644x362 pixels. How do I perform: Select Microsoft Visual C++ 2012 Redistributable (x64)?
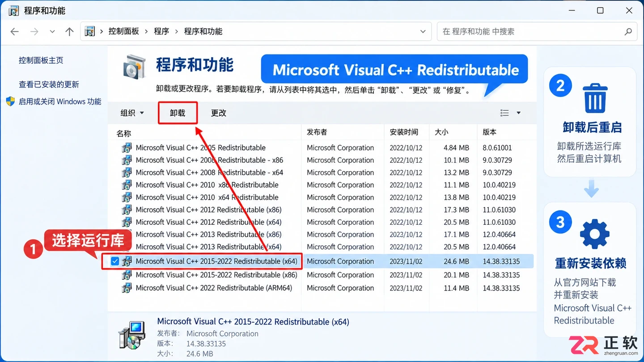click(x=208, y=222)
